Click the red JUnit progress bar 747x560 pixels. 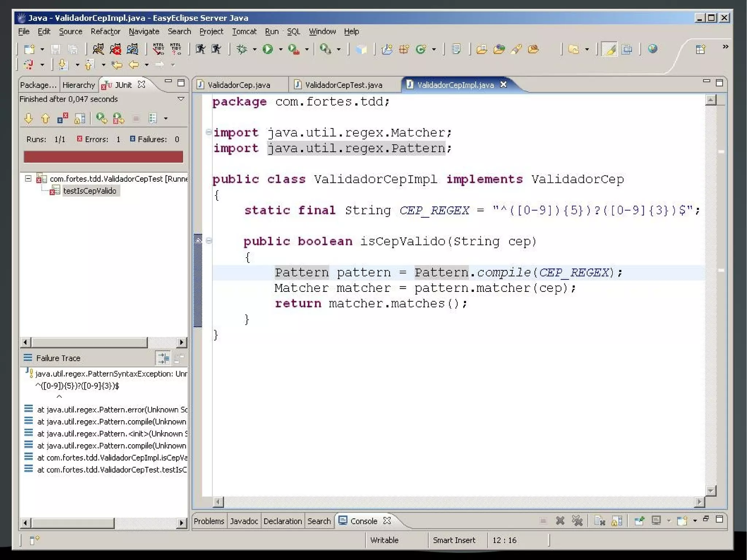coord(103,157)
